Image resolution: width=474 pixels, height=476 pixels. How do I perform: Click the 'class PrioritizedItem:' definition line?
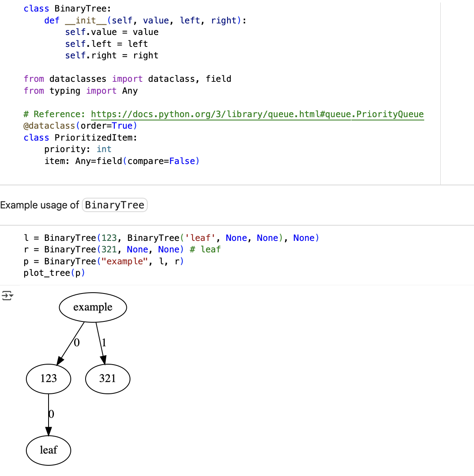coord(80,138)
